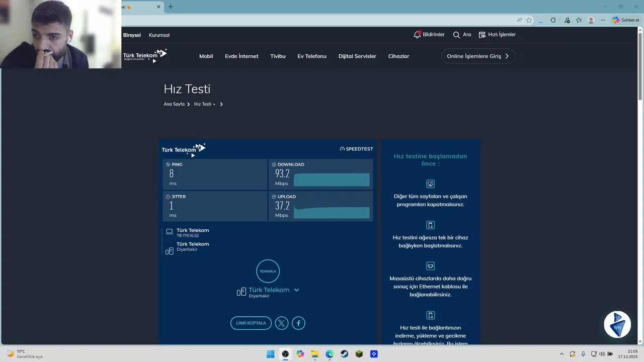Open the Windows Start menu
This screenshot has width=644, height=362.
point(271,354)
